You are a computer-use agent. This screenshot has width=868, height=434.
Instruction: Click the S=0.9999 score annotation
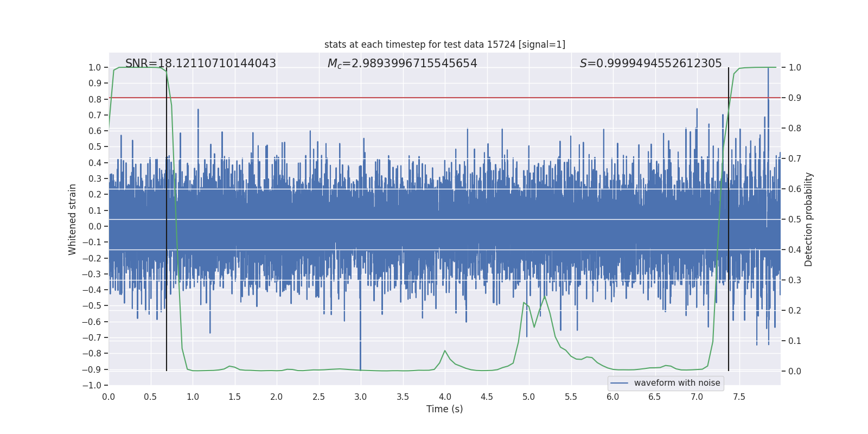[650, 63]
